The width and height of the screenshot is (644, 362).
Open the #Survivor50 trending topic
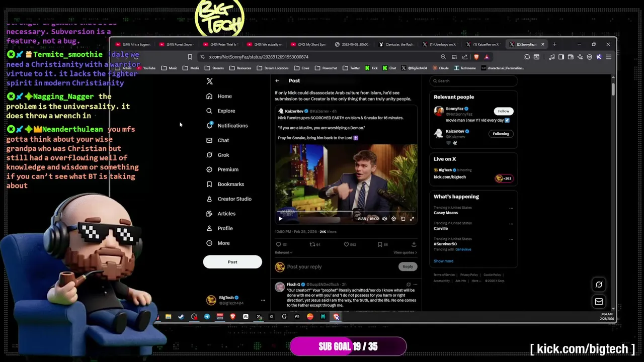[445, 244]
